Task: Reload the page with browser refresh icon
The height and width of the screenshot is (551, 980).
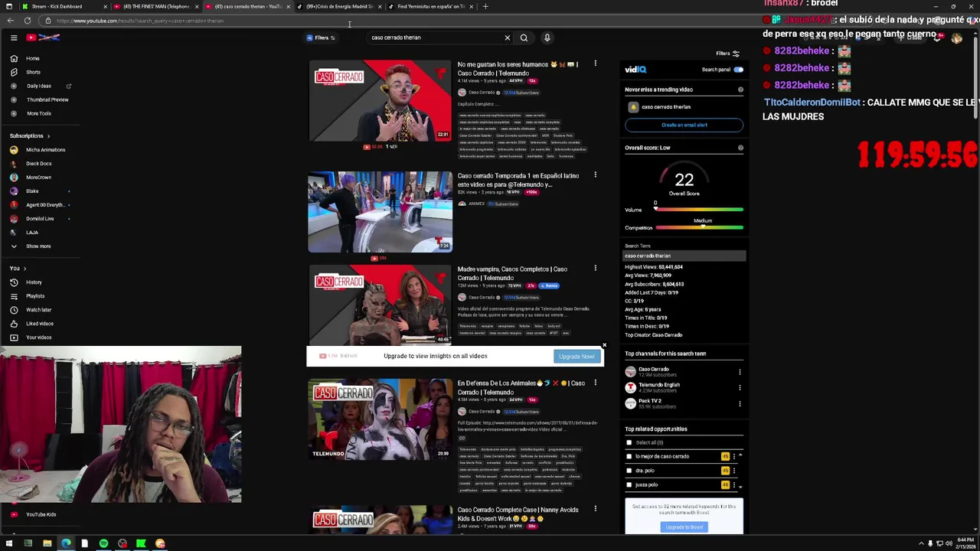Action: point(28,21)
